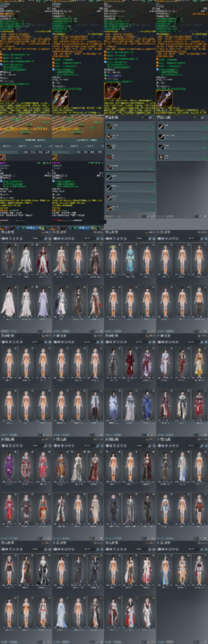Pick the royal blue robe outfit

(x=147, y=405)
